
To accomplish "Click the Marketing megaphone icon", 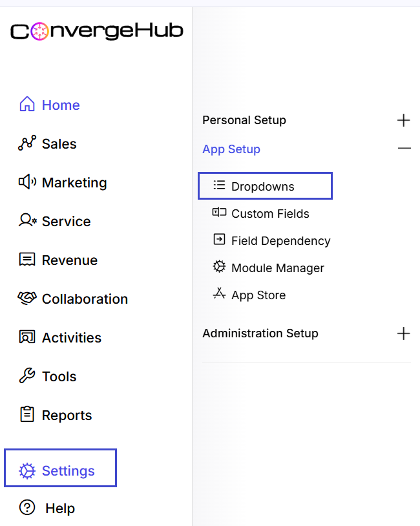I will 27,182.
